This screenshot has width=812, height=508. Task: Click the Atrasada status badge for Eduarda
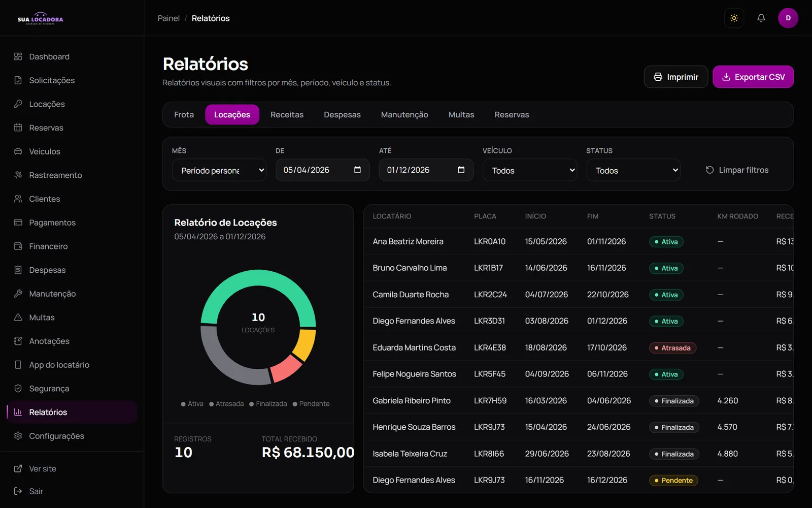pos(672,348)
